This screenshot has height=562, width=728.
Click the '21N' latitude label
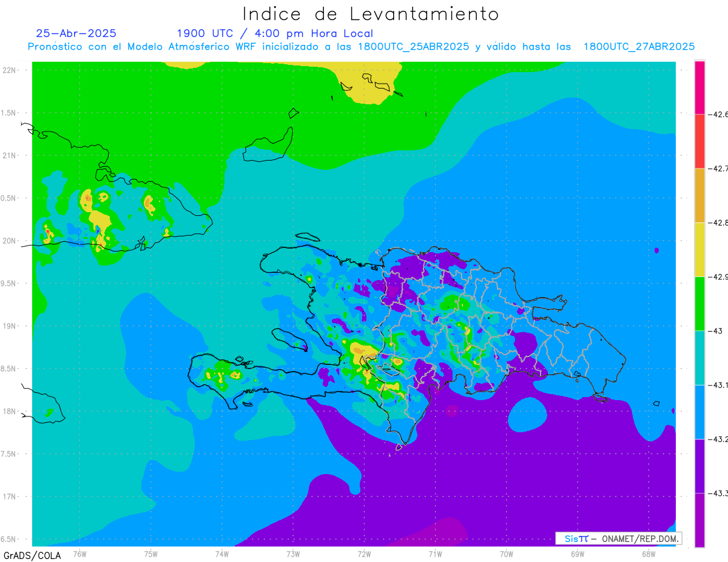pyautogui.click(x=9, y=155)
